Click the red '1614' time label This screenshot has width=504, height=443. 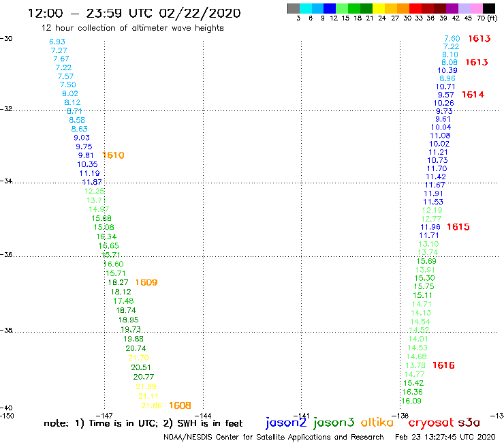pos(473,95)
